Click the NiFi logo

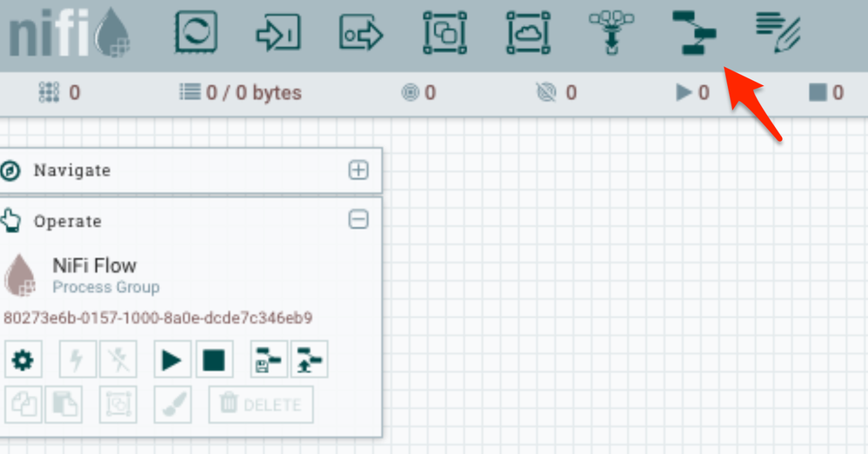click(70, 33)
